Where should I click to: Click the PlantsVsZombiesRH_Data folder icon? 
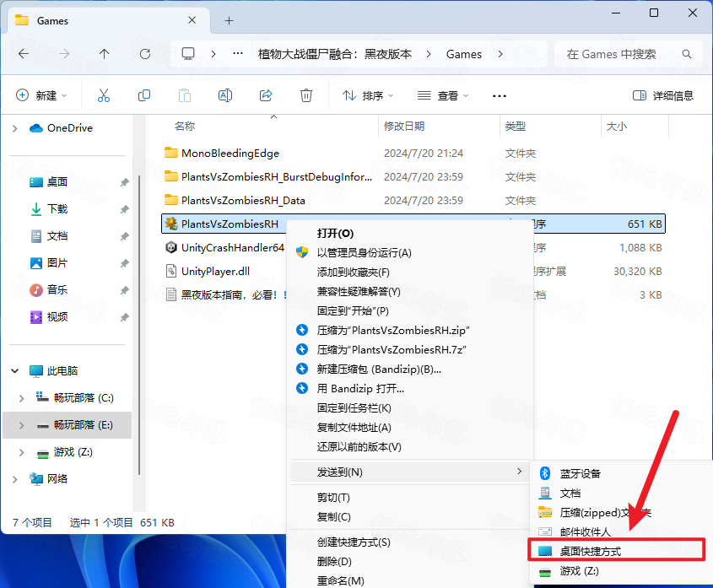(171, 200)
